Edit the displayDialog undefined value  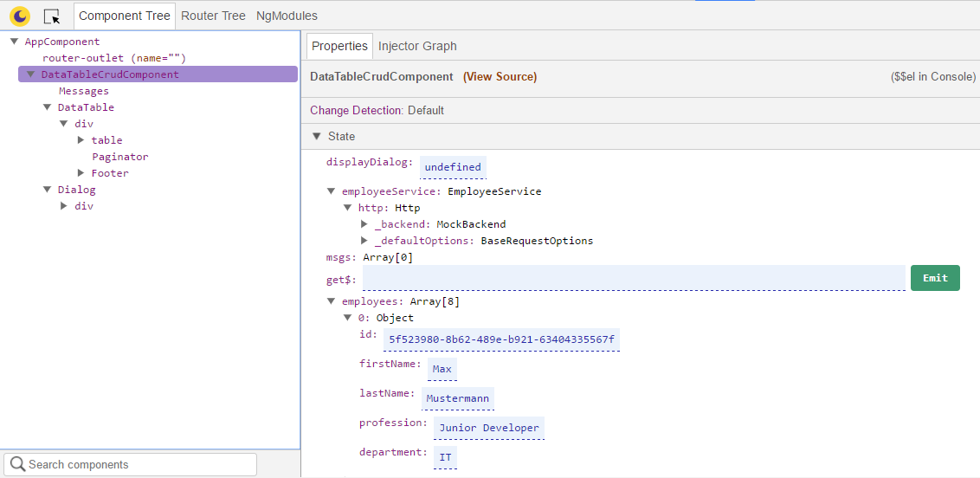point(453,167)
